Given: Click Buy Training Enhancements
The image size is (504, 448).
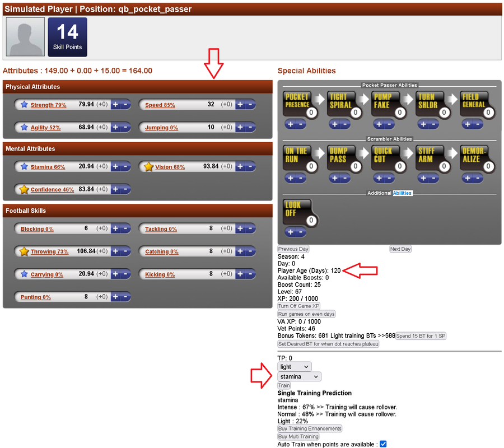Looking at the screenshot, I should (x=310, y=428).
